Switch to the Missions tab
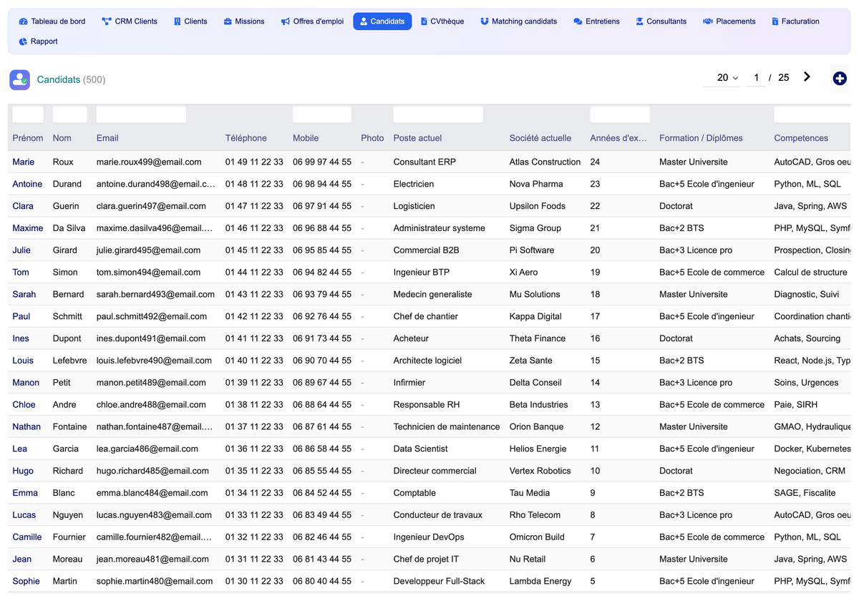Screen dimensions: 859x616 244,21
